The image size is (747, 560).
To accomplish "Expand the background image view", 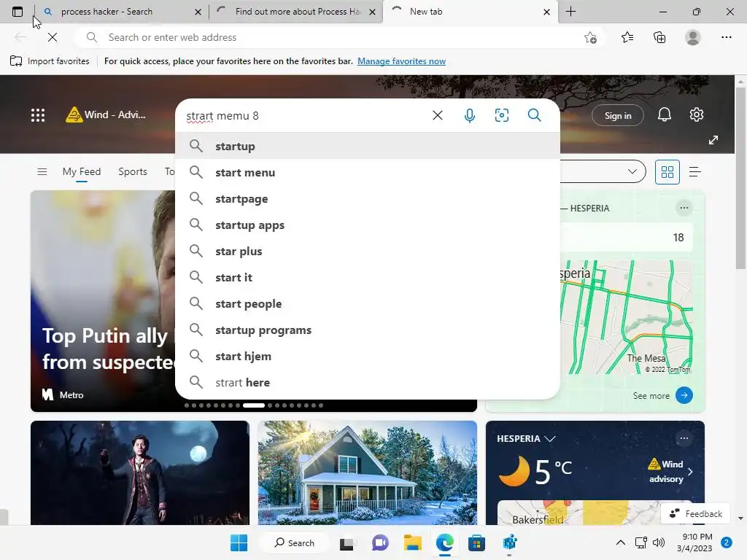I will 713,140.
